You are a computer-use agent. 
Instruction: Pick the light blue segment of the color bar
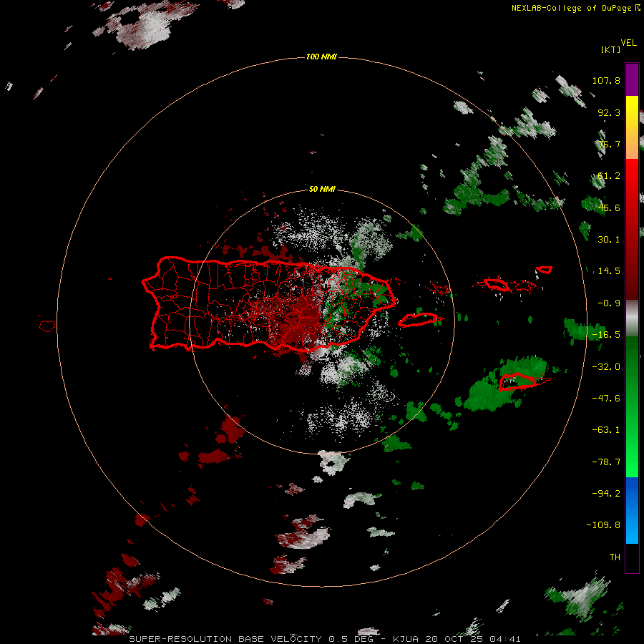[632, 530]
